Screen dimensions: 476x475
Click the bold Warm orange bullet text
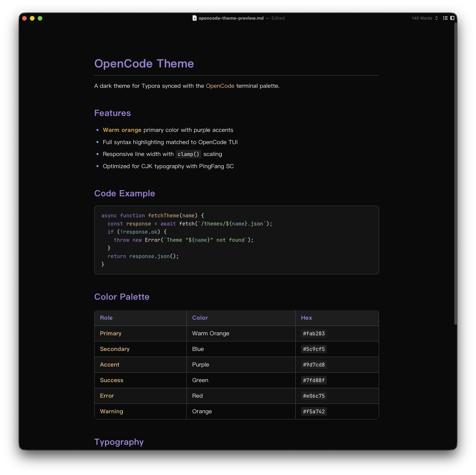(122, 130)
